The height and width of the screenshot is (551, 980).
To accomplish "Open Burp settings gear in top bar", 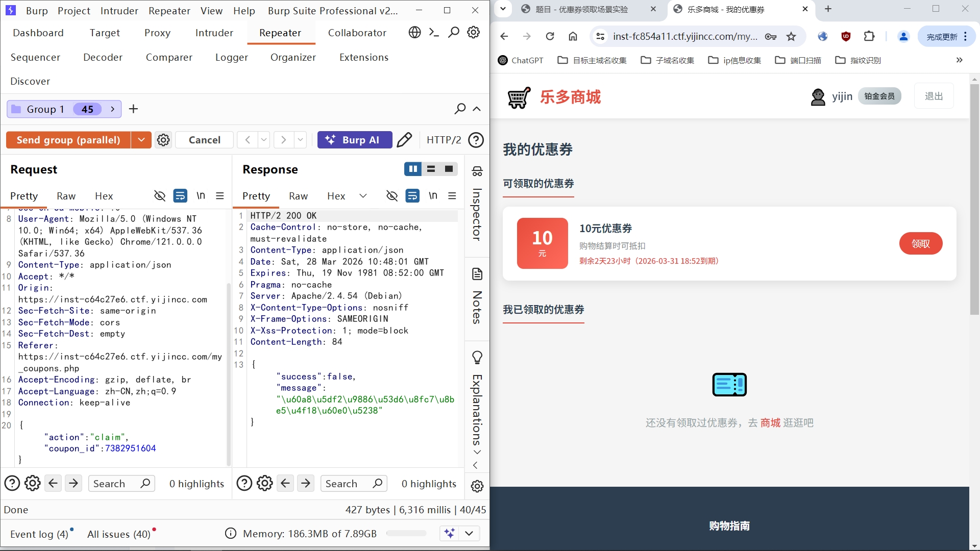I will (x=474, y=33).
